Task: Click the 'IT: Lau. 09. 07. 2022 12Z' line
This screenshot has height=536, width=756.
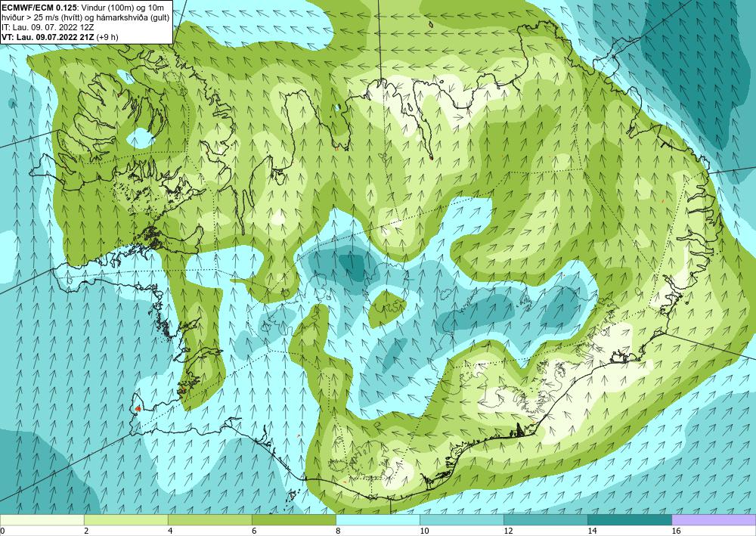Action: [x=48, y=27]
